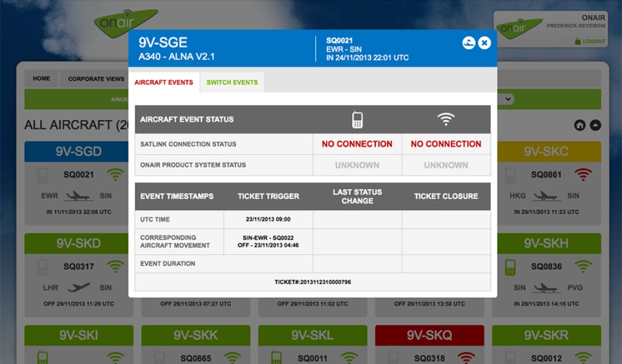The height and width of the screenshot is (364, 622).
Task: Select the Aircraft Events tab
Action: pyautogui.click(x=164, y=83)
